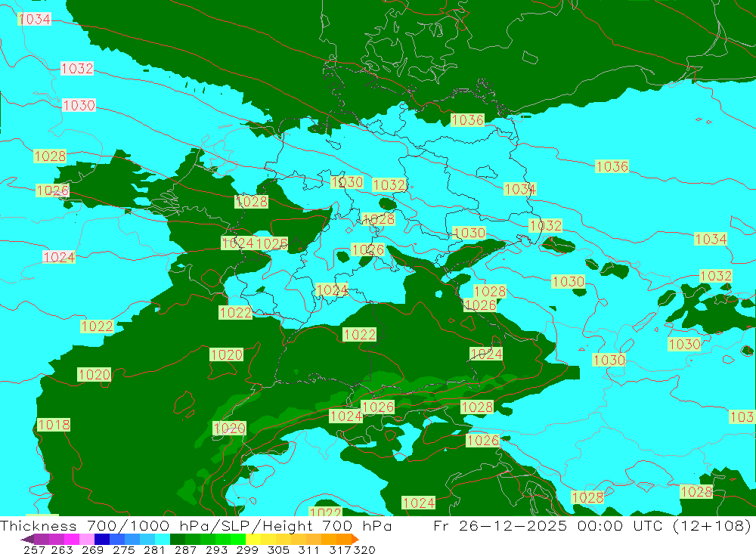The image size is (756, 554).
Task: Click the legend value 311
Action: point(308,550)
